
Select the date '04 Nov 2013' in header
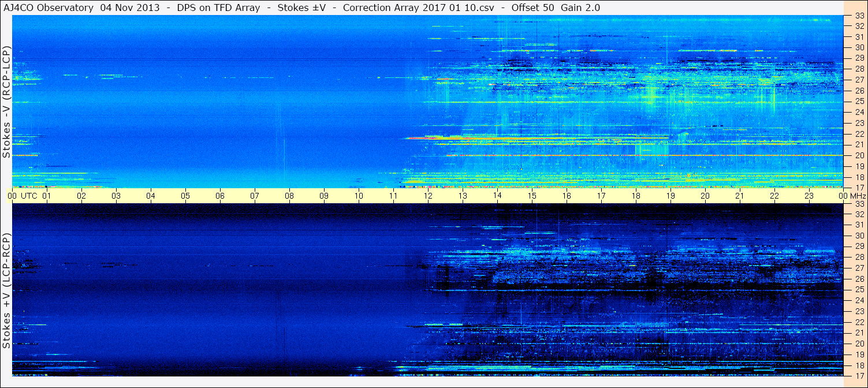129,8
